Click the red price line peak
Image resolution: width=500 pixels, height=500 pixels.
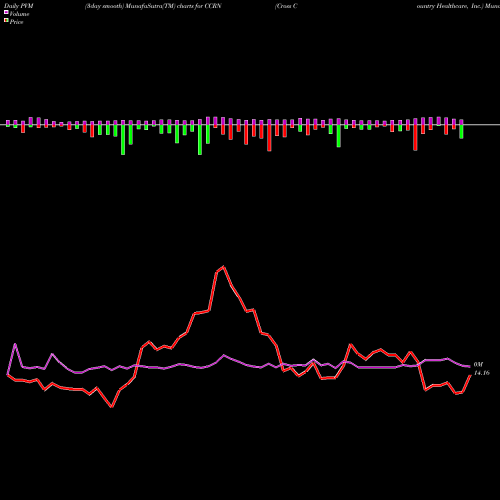click(223, 266)
